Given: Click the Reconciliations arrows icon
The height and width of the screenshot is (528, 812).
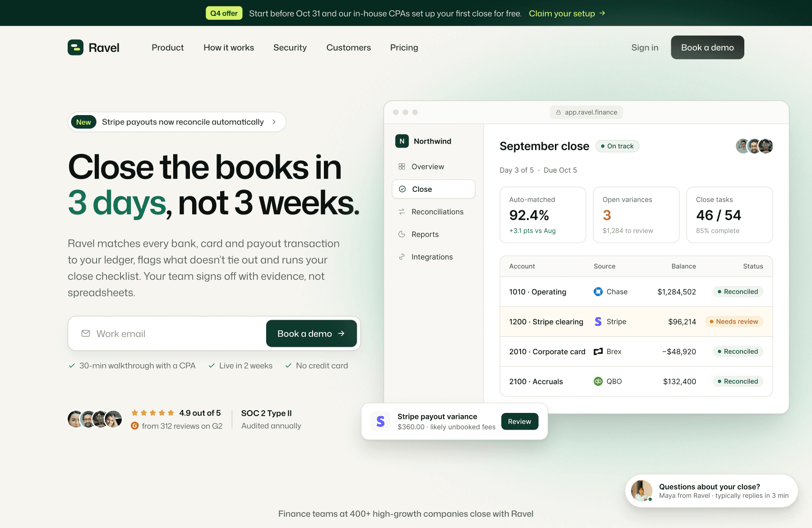Looking at the screenshot, I should pos(401,212).
